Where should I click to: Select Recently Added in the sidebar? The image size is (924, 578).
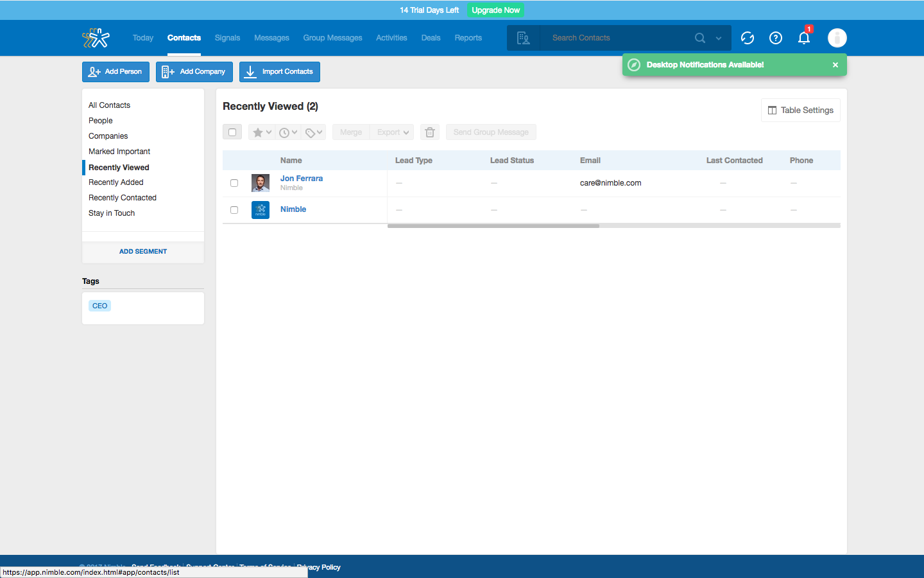(116, 182)
